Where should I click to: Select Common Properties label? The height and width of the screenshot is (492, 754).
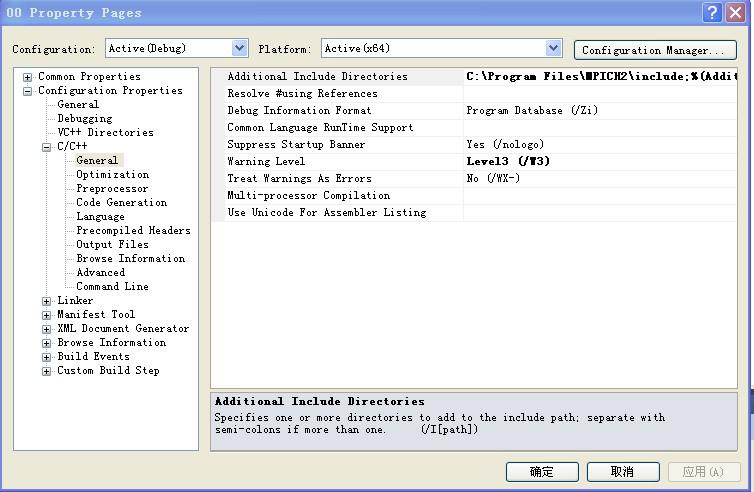[89, 76]
